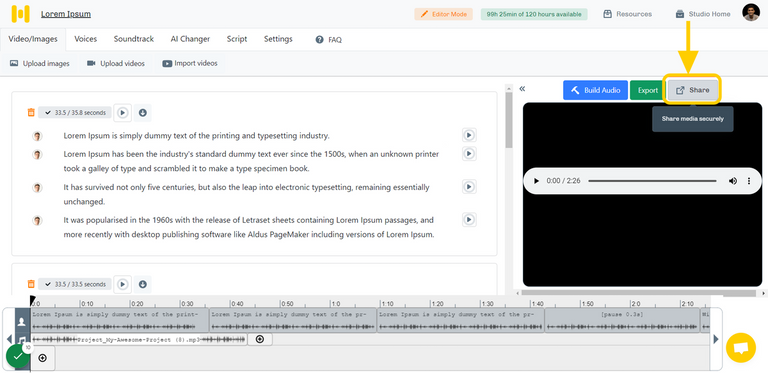This screenshot has width=768, height=373.
Task: Switch to the Video/Images tab
Action: coord(33,39)
